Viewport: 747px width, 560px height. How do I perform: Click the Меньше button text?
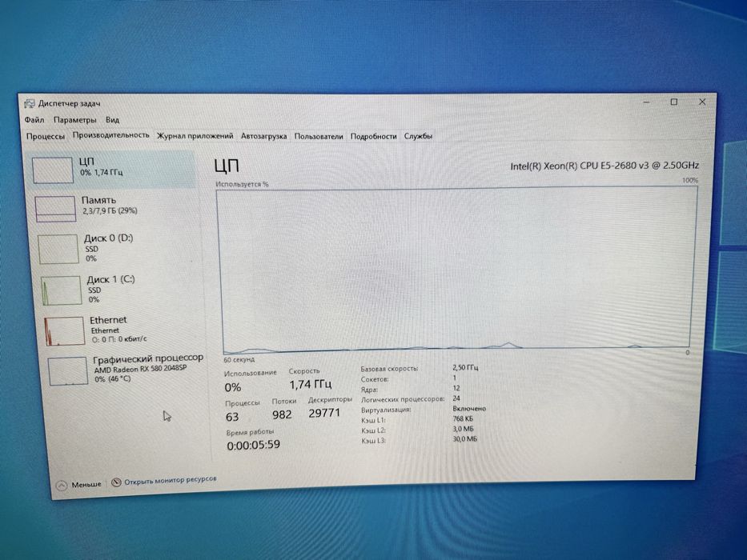pyautogui.click(x=86, y=484)
